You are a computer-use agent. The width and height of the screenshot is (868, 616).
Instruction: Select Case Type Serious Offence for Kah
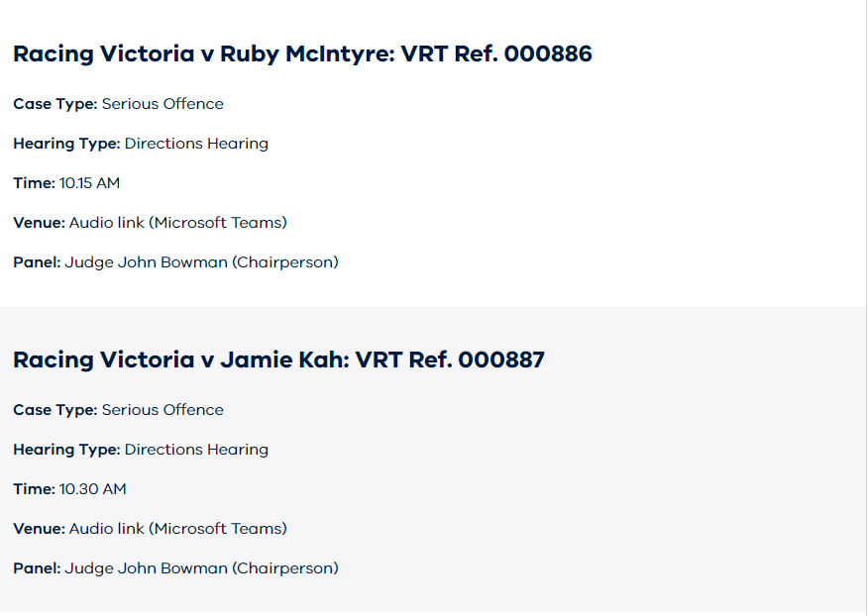tap(119, 410)
